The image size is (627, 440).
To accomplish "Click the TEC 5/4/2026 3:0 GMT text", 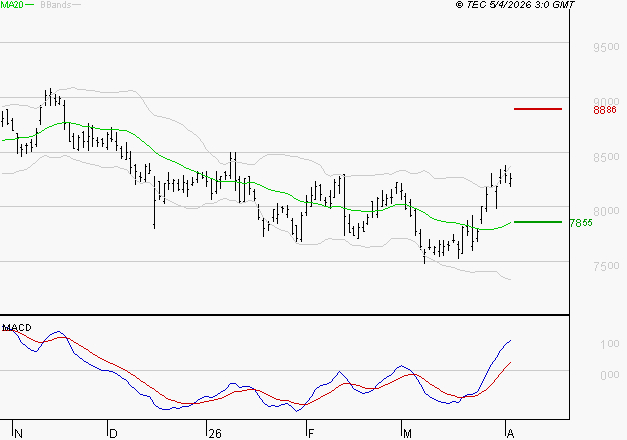I will coord(515,5).
